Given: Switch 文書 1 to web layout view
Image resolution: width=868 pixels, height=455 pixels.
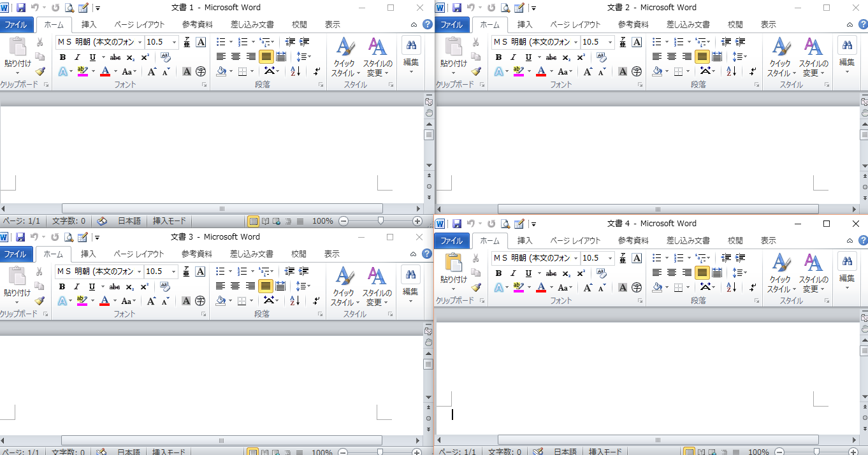Looking at the screenshot, I should coord(277,221).
